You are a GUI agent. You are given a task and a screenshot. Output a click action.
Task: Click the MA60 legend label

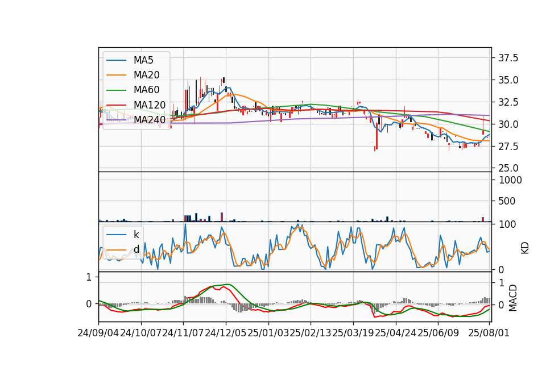[x=146, y=90]
